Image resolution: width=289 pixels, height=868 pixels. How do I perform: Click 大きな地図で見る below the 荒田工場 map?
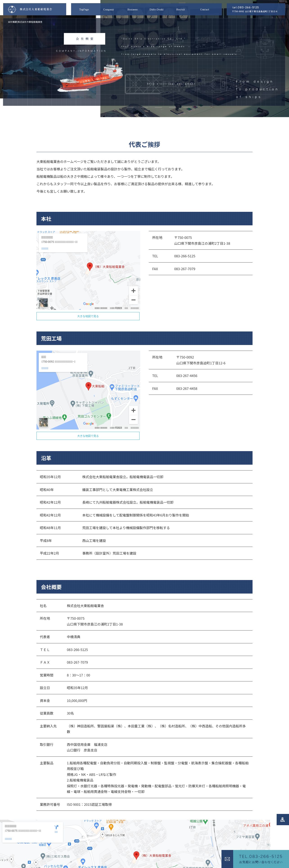point(88,436)
